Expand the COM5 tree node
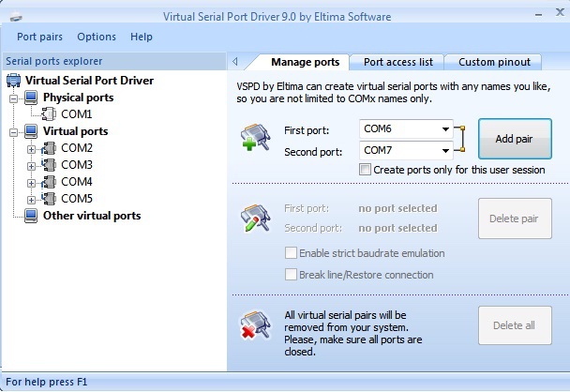570x392 pixels. (31, 200)
